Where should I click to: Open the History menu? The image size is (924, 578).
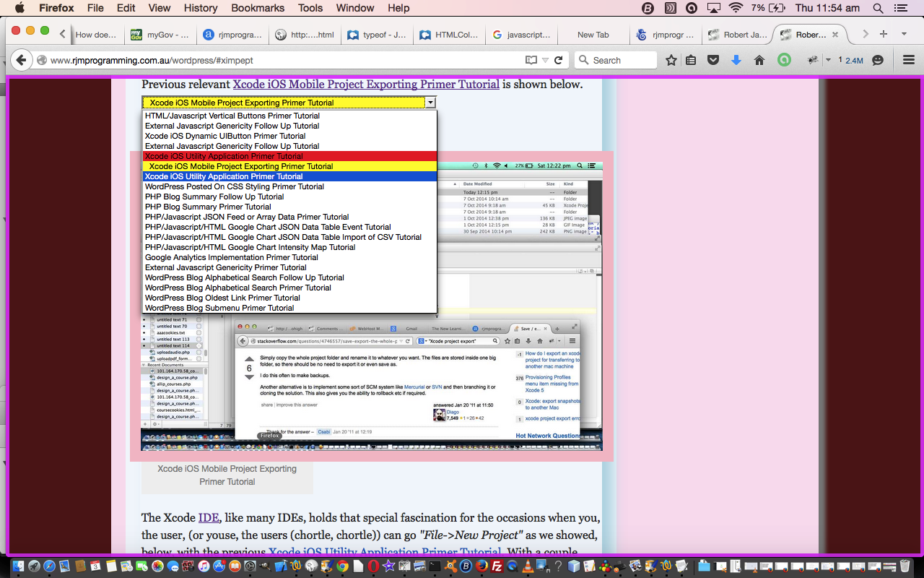pos(201,8)
